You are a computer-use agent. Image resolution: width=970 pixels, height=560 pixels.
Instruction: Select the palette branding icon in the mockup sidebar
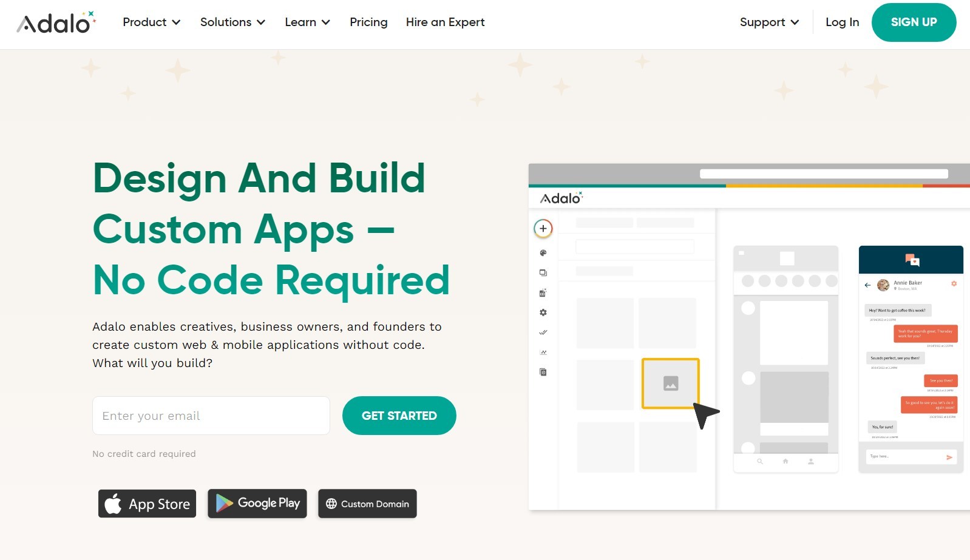(x=543, y=253)
